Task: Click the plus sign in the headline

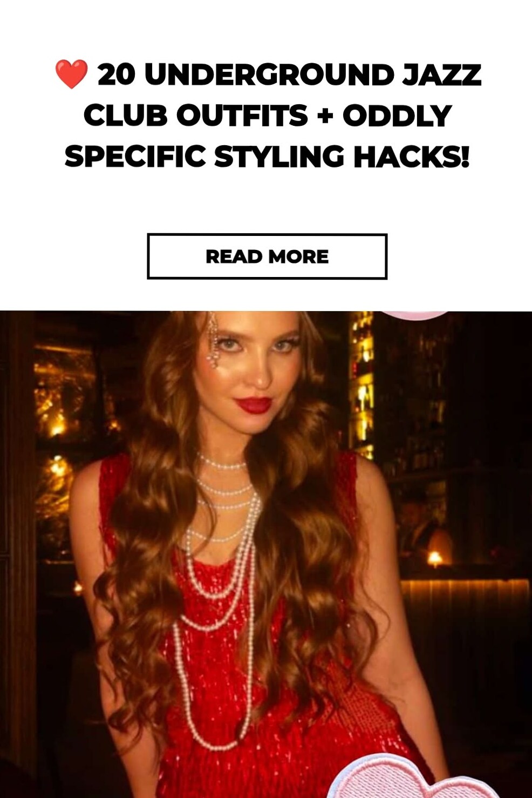Action: [x=325, y=116]
